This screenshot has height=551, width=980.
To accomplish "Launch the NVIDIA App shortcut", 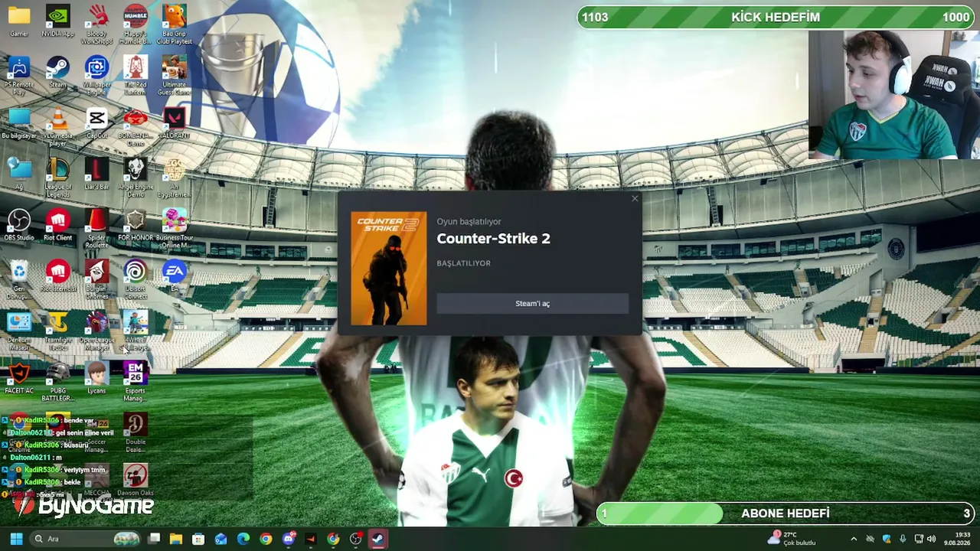I will (x=57, y=21).
